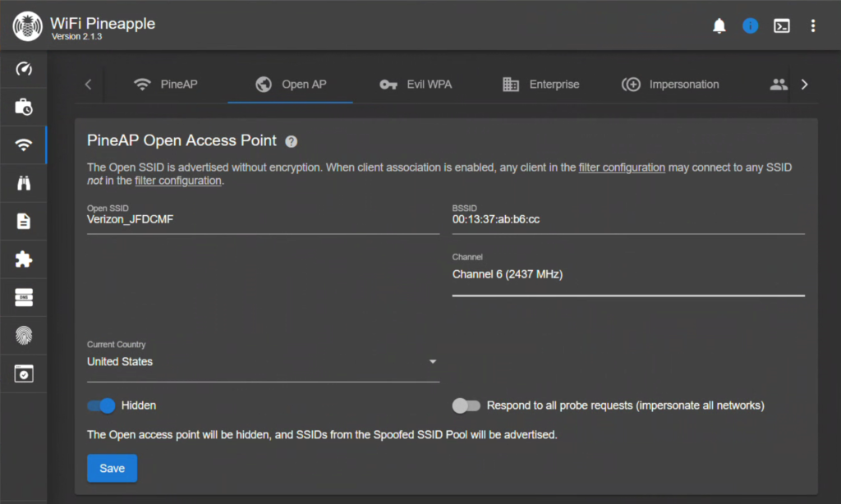841x504 pixels.
Task: Click the 'WiFi Pineapple' title text
Action: [103, 23]
